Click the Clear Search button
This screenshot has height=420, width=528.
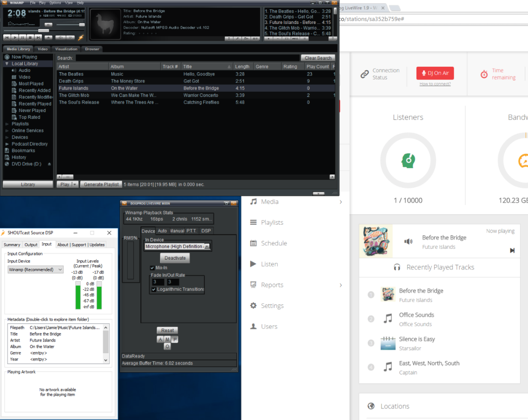pos(318,58)
